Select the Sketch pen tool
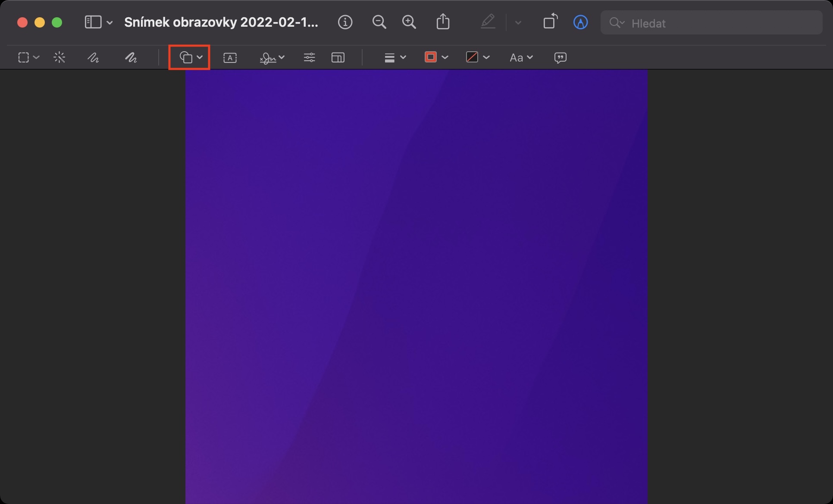 (x=93, y=57)
